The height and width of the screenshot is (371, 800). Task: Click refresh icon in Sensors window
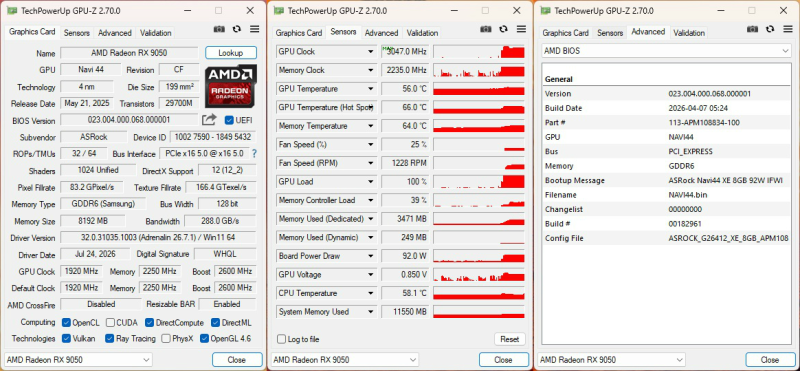point(504,30)
